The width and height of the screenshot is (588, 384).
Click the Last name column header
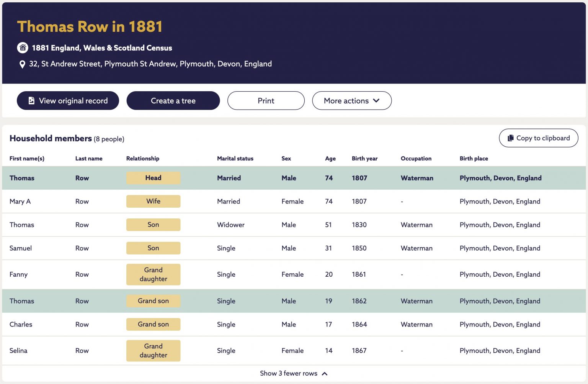click(x=89, y=158)
